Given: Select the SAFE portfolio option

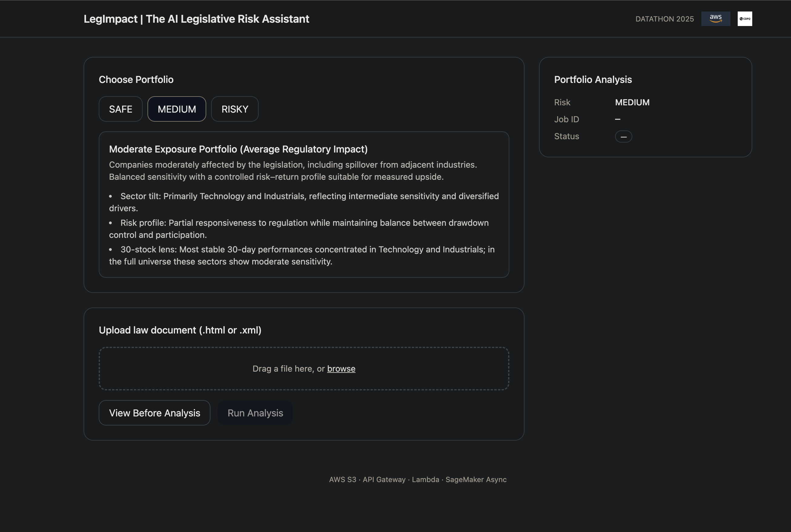Looking at the screenshot, I should (121, 109).
